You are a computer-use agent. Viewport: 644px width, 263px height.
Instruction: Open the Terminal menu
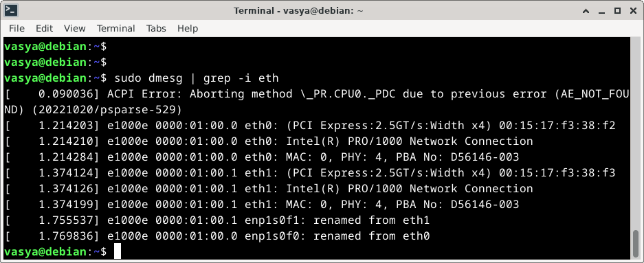click(116, 28)
